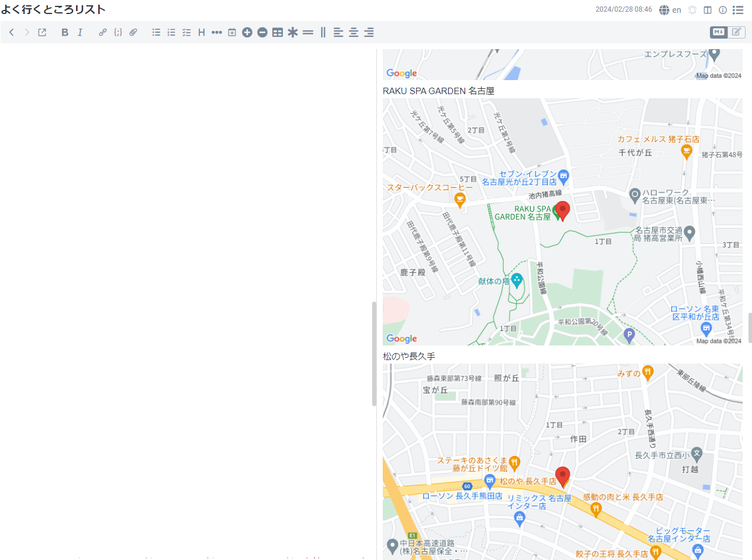Click the ローソン 名東区平和が丘店 marker
Screen dimensions: 752x560
pos(706,328)
